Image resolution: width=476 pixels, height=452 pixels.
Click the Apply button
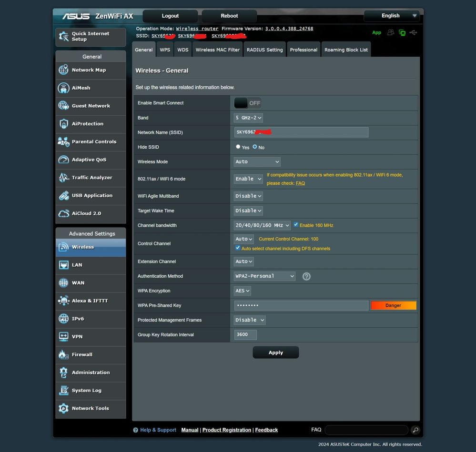275,352
